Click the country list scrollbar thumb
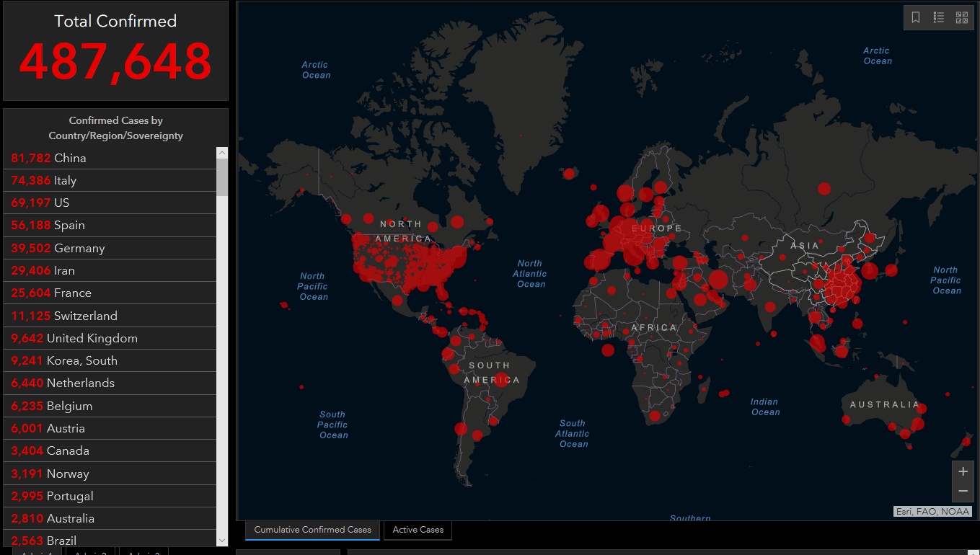Screen dimensions: 980x555 pos(222,177)
